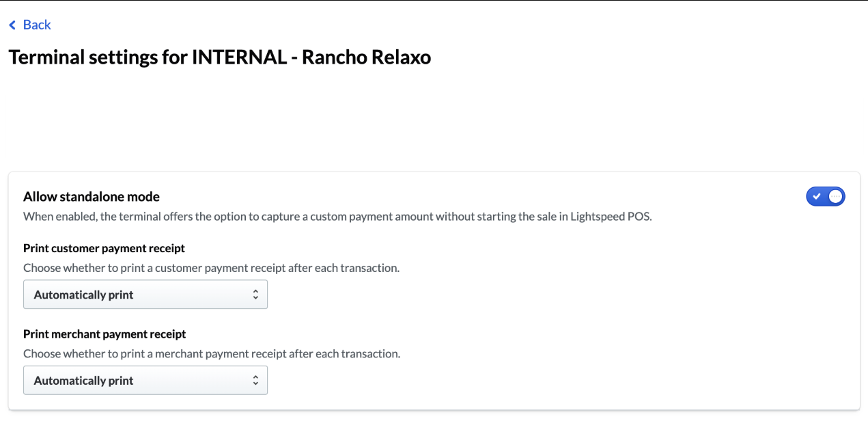868x421 pixels.
Task: Click the white knob of the toggle switch
Action: pos(834,196)
